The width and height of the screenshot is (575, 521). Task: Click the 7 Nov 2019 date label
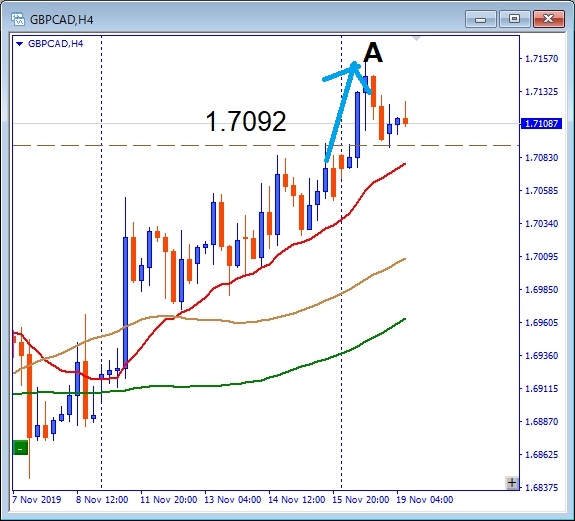tap(36, 500)
